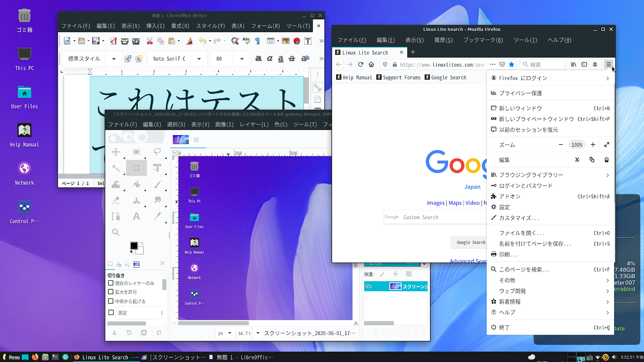
Task: Select the GIMP Bucket Fill tool
Action: tap(136, 184)
